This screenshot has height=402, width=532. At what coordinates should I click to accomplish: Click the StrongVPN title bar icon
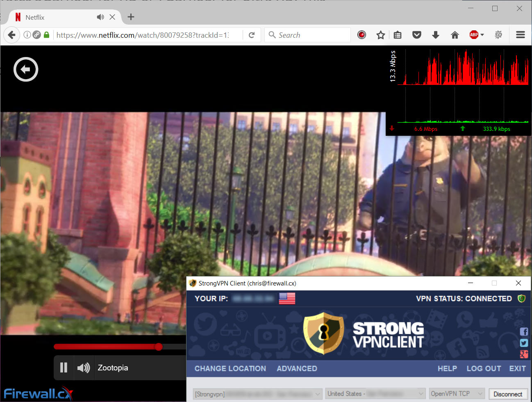pos(192,283)
